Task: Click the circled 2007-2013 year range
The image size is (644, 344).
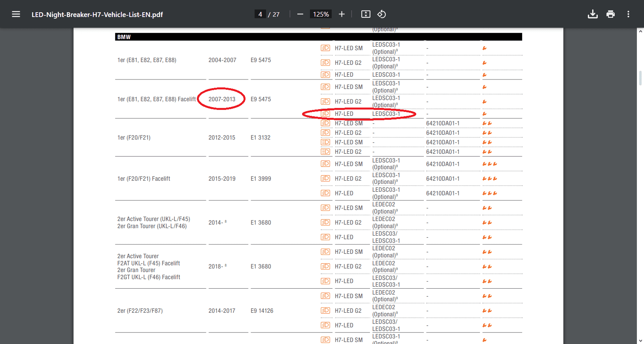Action: (222, 99)
